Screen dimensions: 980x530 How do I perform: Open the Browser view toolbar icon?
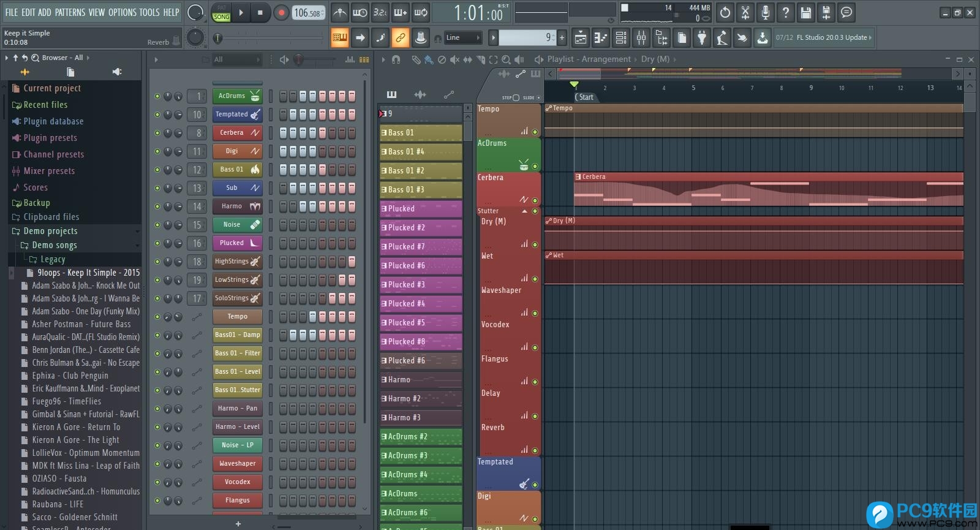[661, 38]
